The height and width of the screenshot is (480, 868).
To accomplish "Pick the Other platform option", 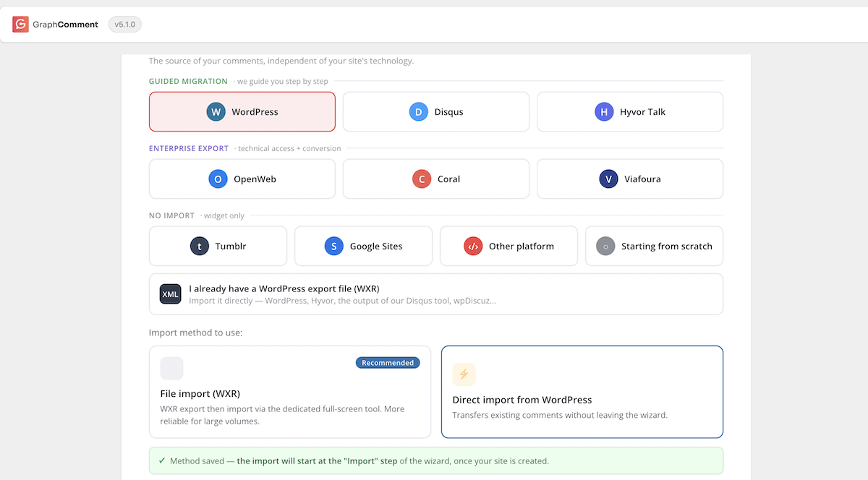I will click(x=509, y=246).
